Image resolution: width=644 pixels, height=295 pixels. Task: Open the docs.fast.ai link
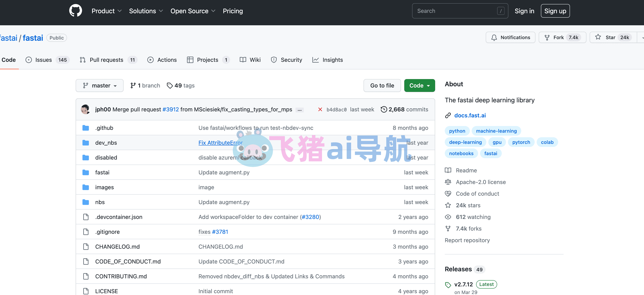point(470,115)
